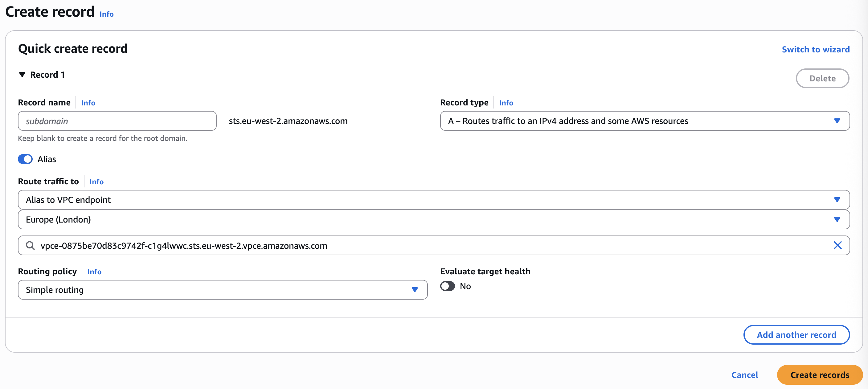
Task: Change the Europe (London) region dropdown
Action: 434,220
